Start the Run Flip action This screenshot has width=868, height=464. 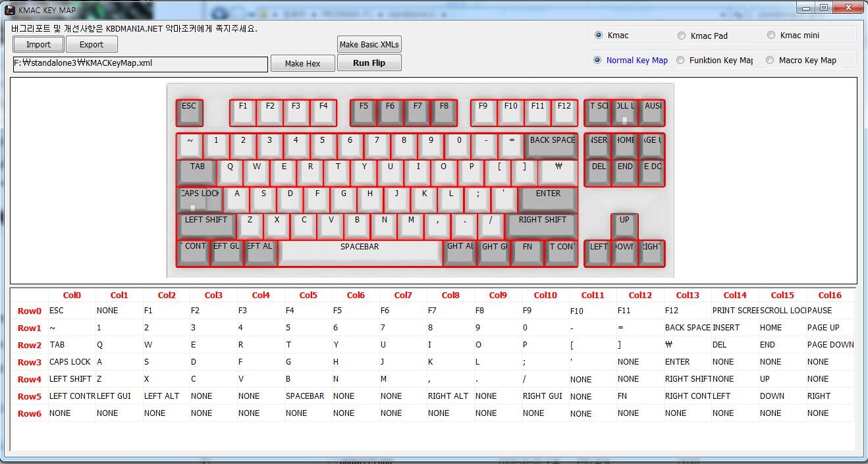[369, 63]
